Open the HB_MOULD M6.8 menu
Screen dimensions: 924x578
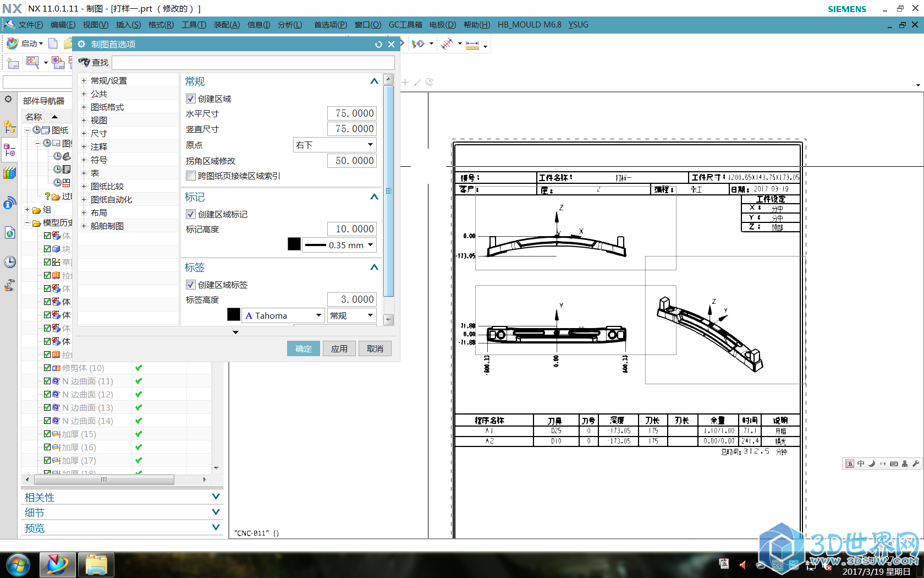pos(530,25)
